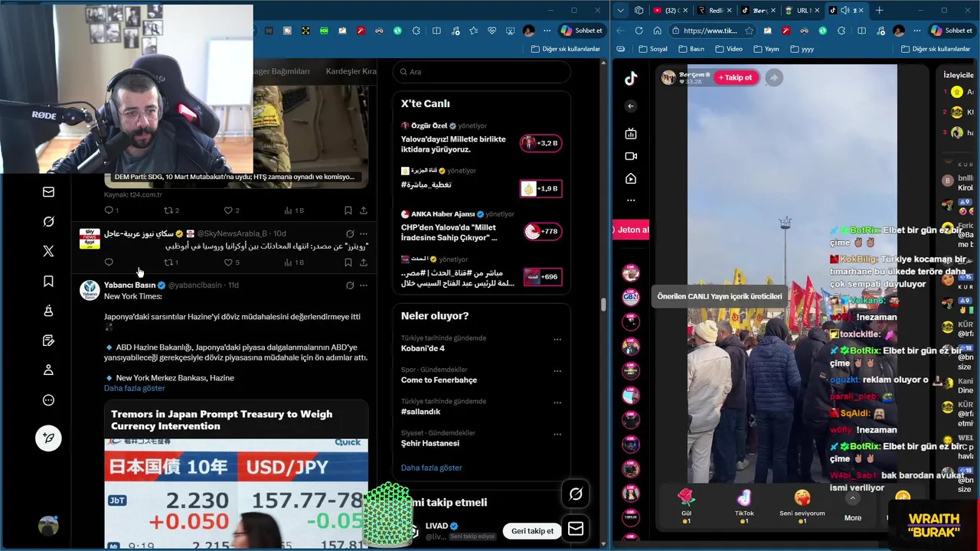Like the Sky News Arabia post
This screenshot has width=980, height=551.
(228, 262)
